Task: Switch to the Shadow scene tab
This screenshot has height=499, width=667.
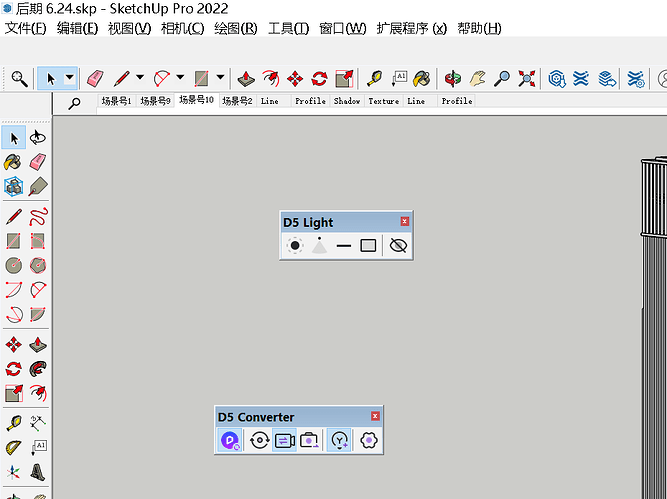Action: (347, 101)
